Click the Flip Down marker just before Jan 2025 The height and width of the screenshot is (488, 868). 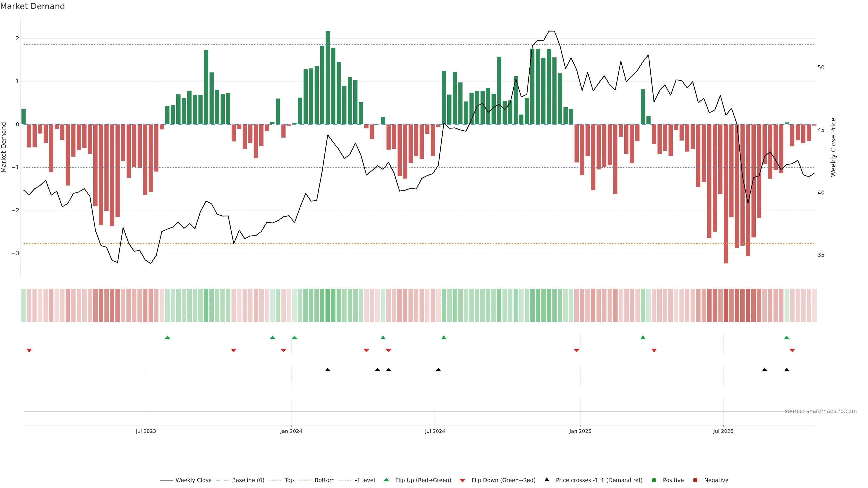click(577, 351)
